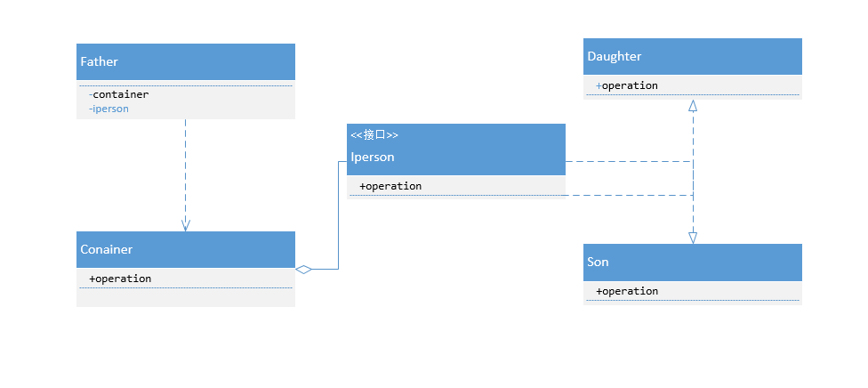Select the Iperson interface name
Image resolution: width=868 pixels, height=388 pixels.
tap(373, 158)
